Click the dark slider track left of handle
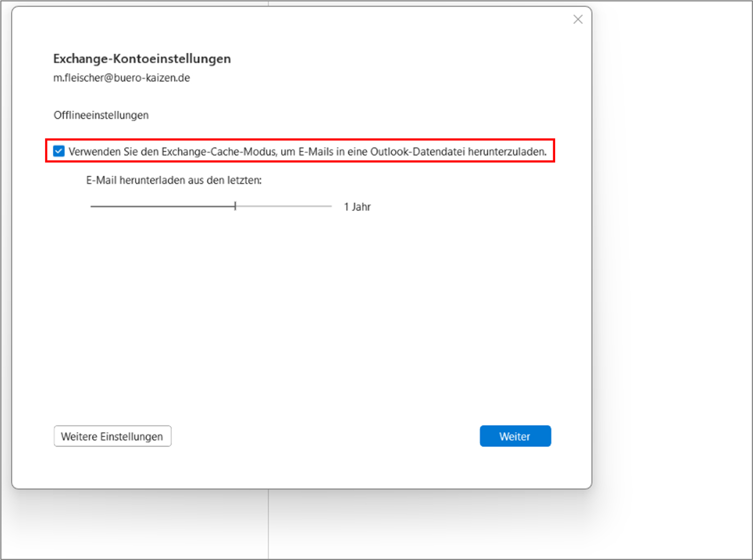753x560 pixels. coord(161,206)
